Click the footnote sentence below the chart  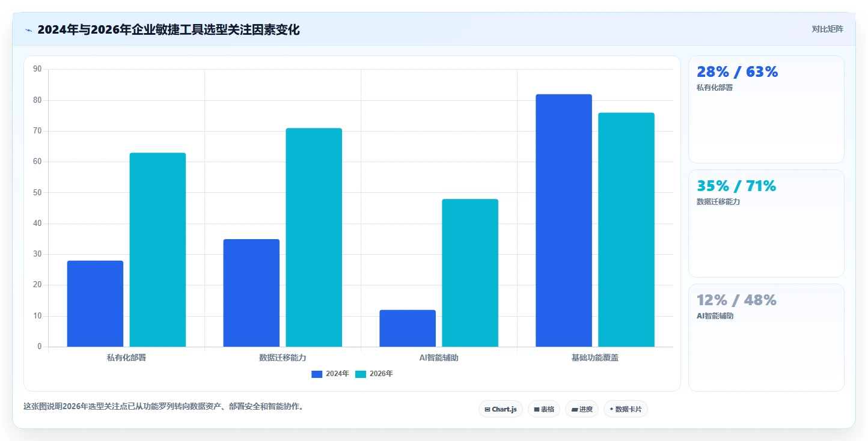(x=165, y=407)
